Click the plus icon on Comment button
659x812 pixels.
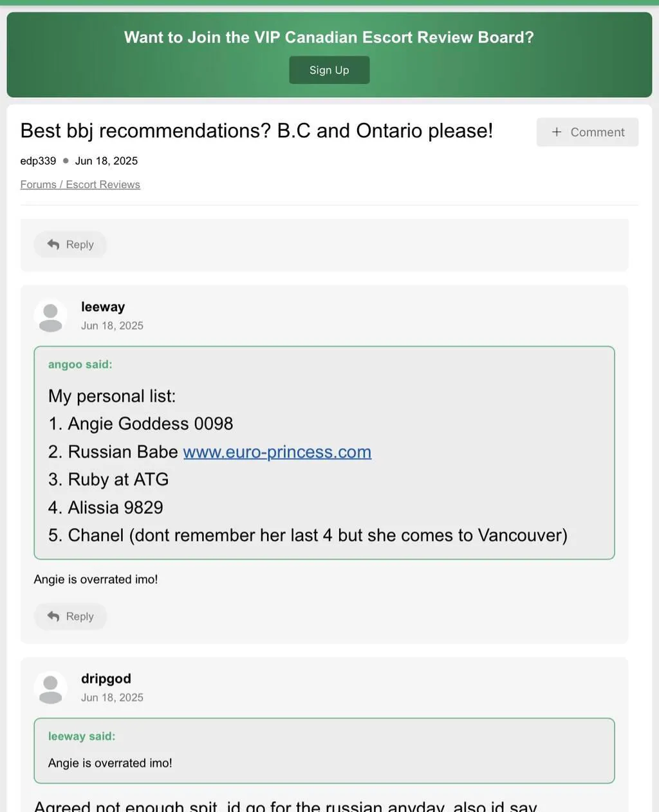point(557,132)
